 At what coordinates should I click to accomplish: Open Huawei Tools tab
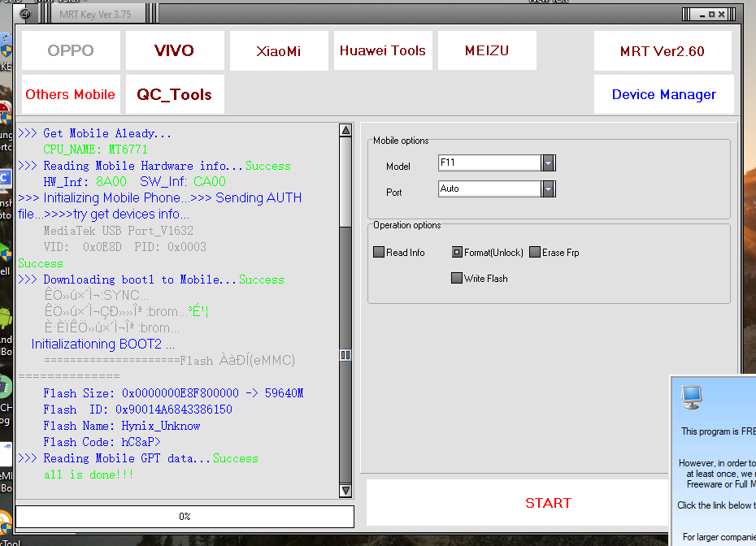[x=383, y=50]
